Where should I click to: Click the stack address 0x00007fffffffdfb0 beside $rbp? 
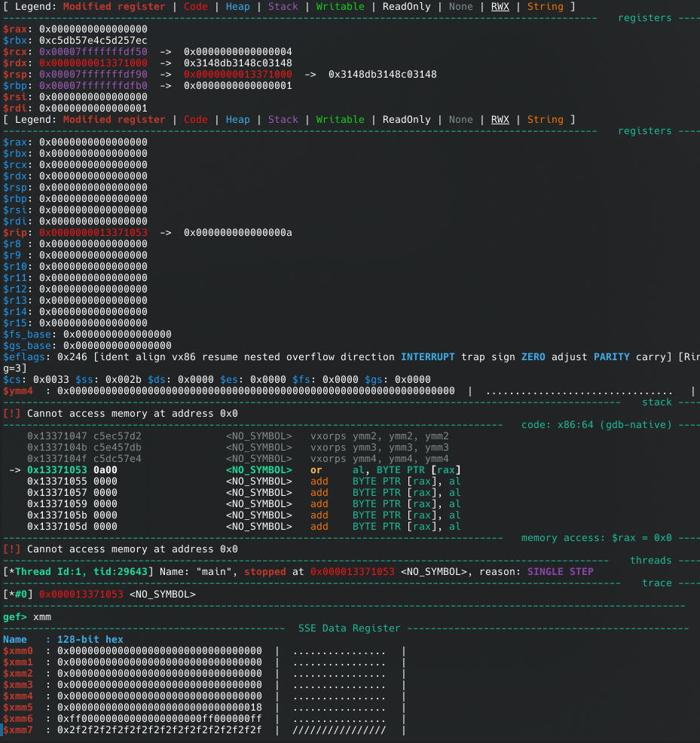point(93,86)
